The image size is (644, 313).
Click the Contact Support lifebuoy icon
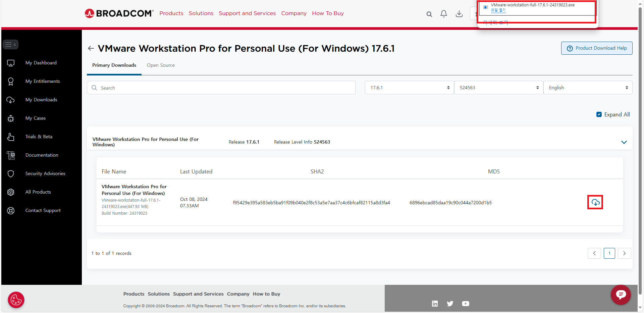click(x=11, y=210)
